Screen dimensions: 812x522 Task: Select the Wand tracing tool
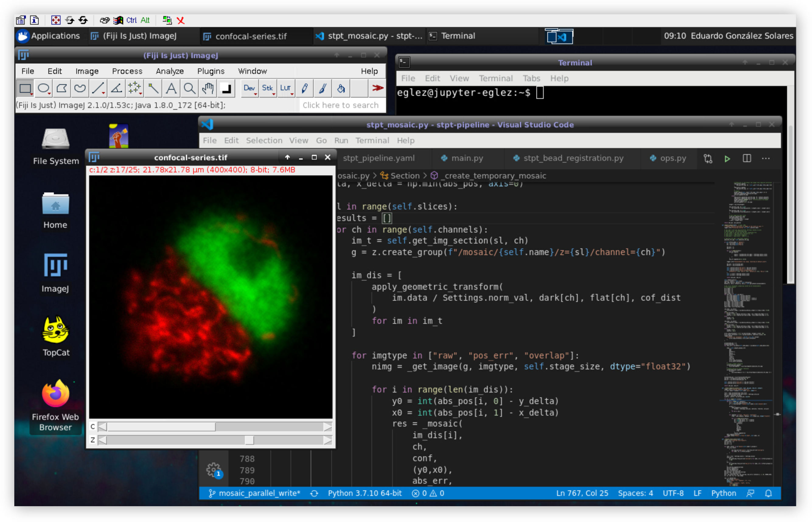click(x=153, y=88)
